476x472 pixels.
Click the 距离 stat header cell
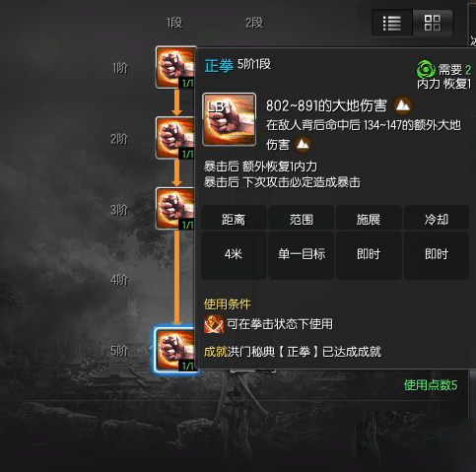point(234,219)
